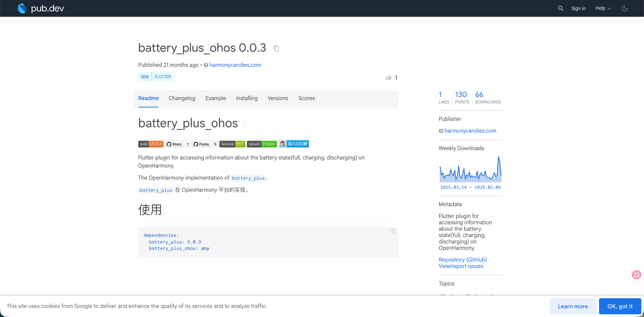Open the Example tab
Viewport: 644px width, 317px height.
pyautogui.click(x=216, y=98)
